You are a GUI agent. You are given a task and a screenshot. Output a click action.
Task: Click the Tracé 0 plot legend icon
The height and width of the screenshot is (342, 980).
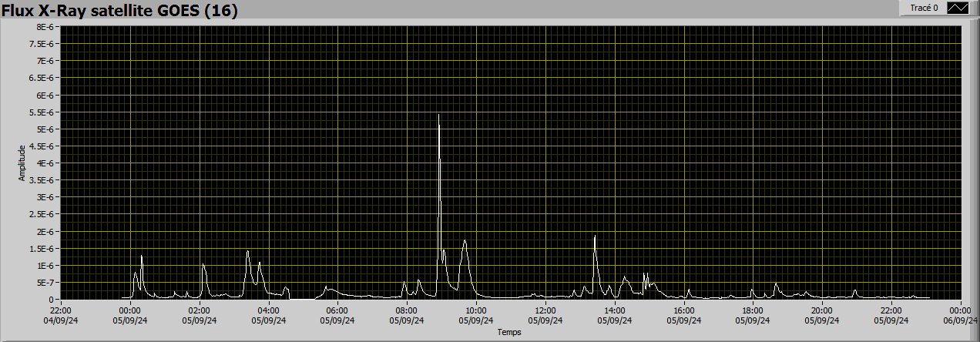pos(957,8)
